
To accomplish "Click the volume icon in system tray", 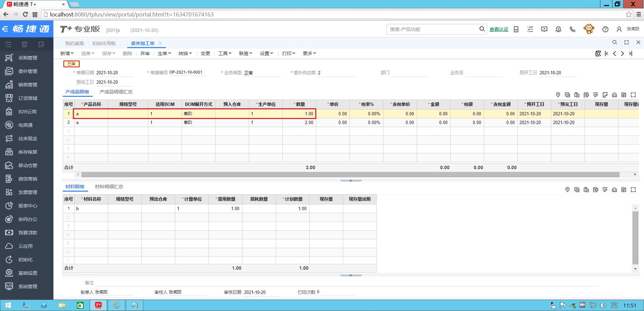I will (603, 305).
